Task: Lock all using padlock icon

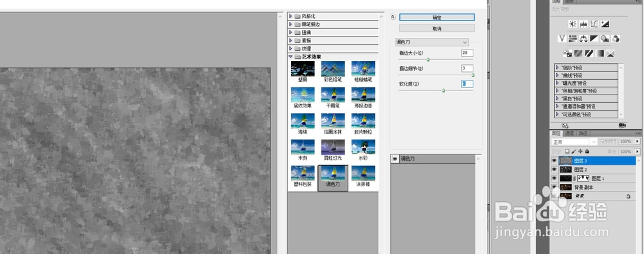Action: [587, 152]
